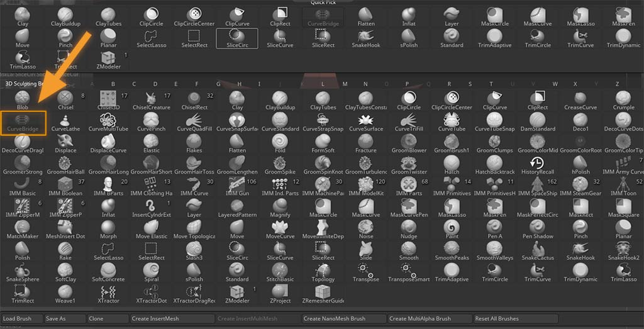Filter brushes by letter Z
The width and height of the screenshot is (644, 329).
tap(617, 84)
